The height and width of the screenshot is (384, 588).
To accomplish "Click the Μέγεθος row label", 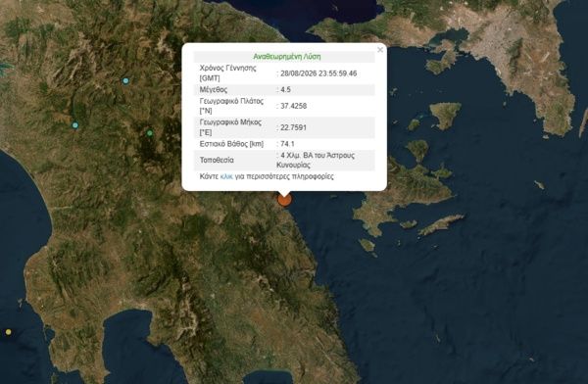I will coord(214,89).
